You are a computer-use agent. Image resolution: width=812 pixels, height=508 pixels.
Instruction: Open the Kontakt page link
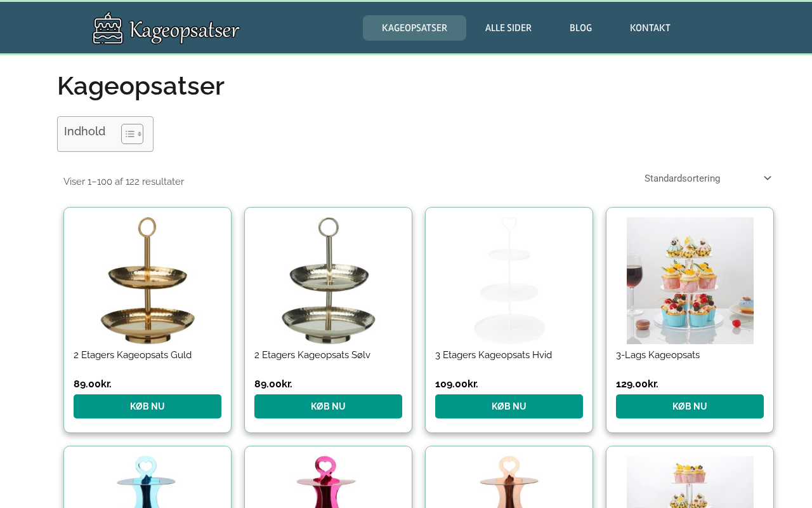(x=650, y=28)
